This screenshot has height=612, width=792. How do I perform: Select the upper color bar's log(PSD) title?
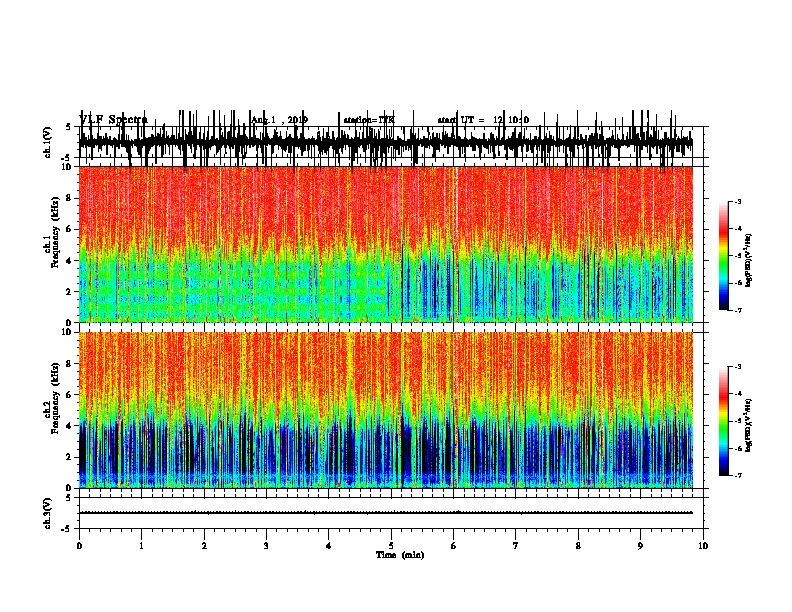(x=749, y=260)
